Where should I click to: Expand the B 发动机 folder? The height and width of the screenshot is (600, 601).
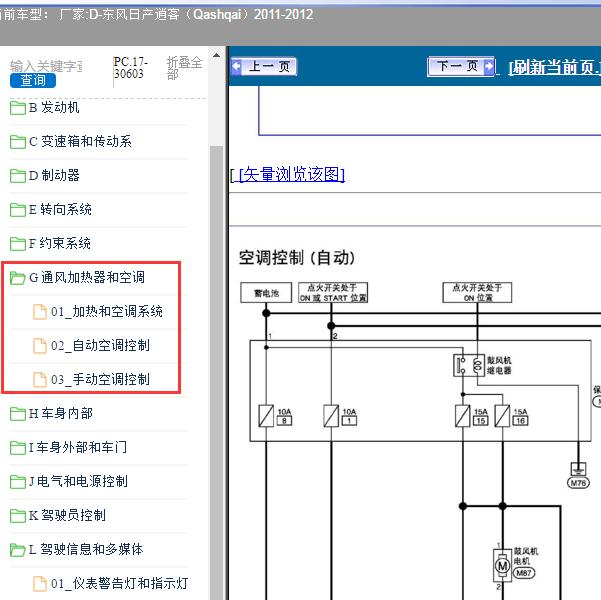(x=54, y=108)
